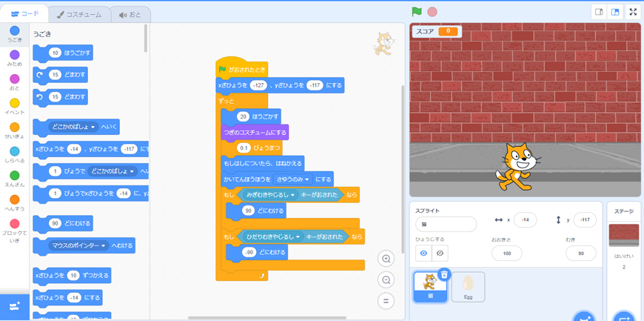The image size is (644, 321).
Task: Click the がおされたとき hat block
Action: (242, 68)
